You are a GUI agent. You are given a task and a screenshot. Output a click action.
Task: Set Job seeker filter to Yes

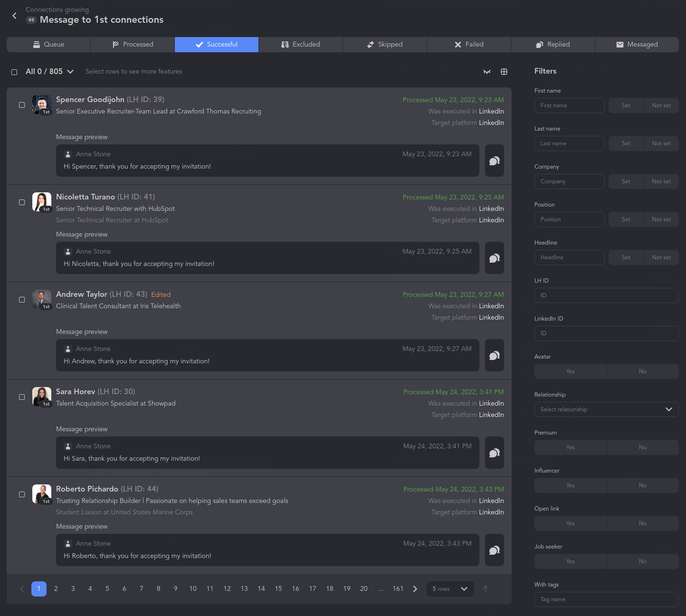571,561
